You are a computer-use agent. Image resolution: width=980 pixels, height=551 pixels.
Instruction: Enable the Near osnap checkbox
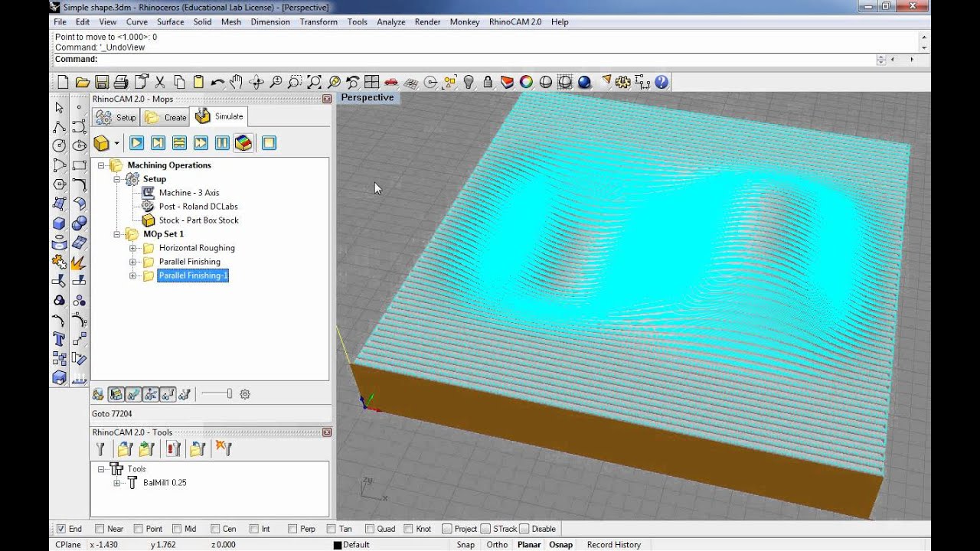[100, 529]
